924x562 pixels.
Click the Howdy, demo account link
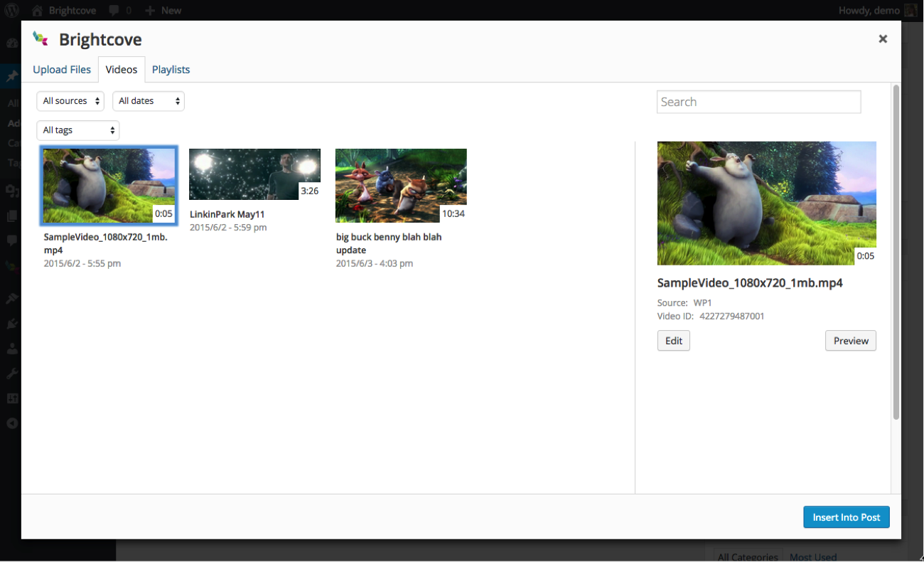869,11
